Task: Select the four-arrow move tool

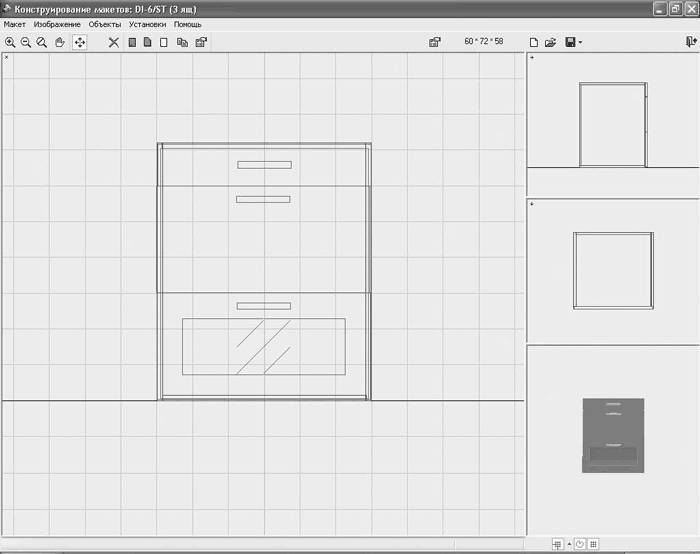Action: tap(79, 42)
